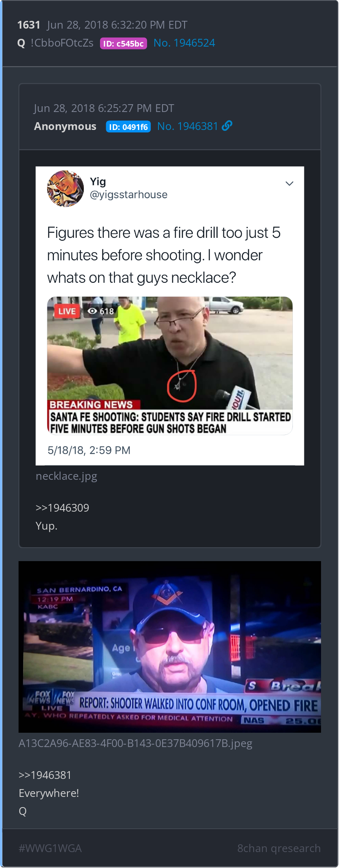Open the Fox News San Bernardino image

coord(169,647)
